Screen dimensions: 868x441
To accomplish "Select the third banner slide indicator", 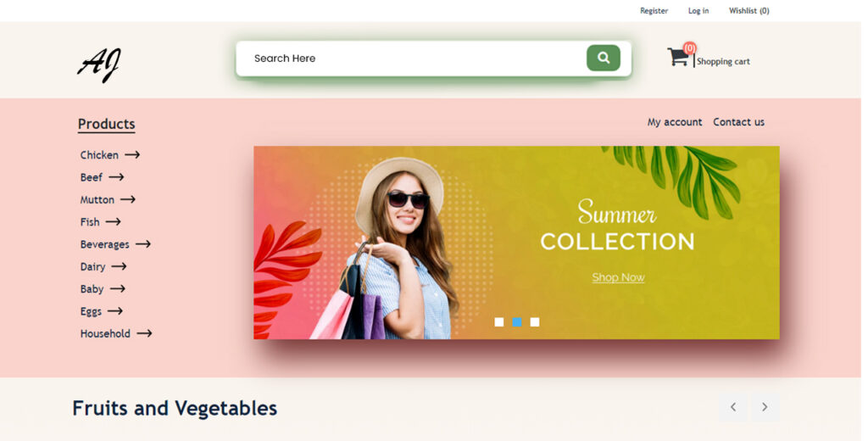I will coord(535,322).
